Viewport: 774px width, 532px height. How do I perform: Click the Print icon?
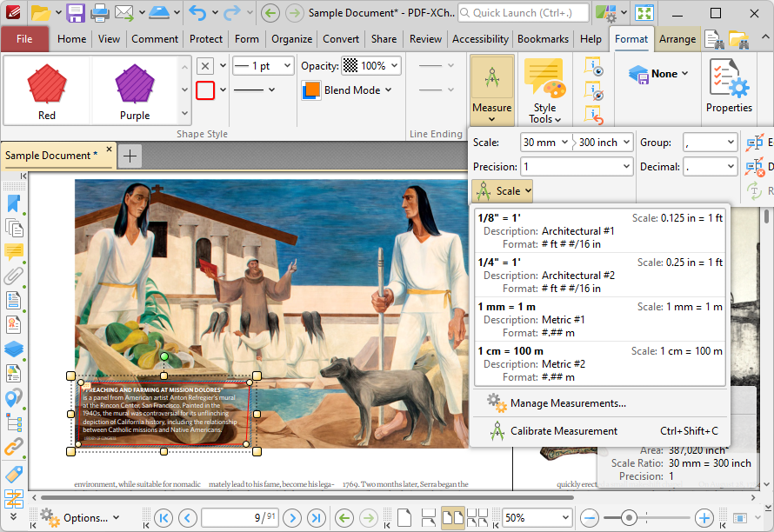(x=99, y=13)
